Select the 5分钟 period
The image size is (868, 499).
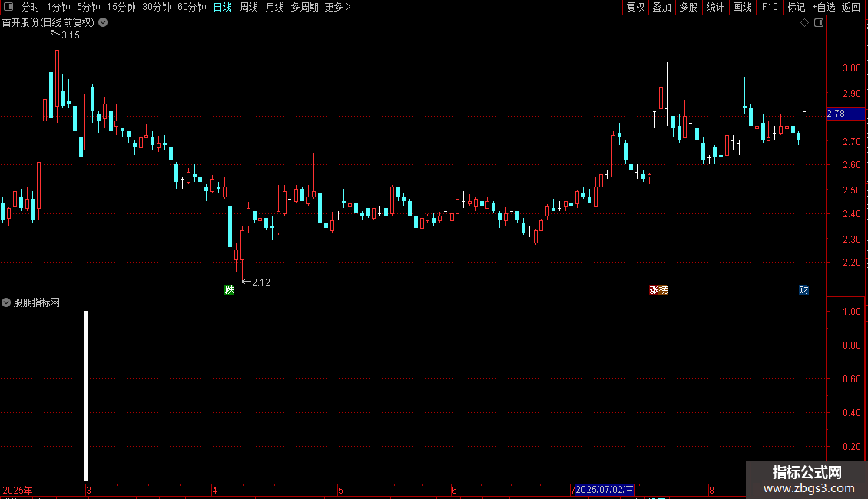pyautogui.click(x=88, y=7)
